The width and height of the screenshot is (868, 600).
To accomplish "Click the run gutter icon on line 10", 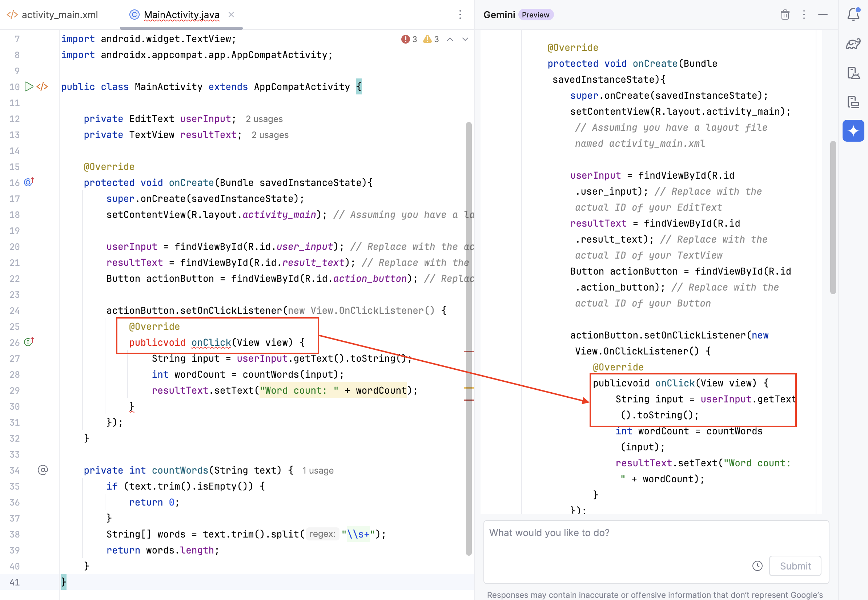I will click(29, 86).
